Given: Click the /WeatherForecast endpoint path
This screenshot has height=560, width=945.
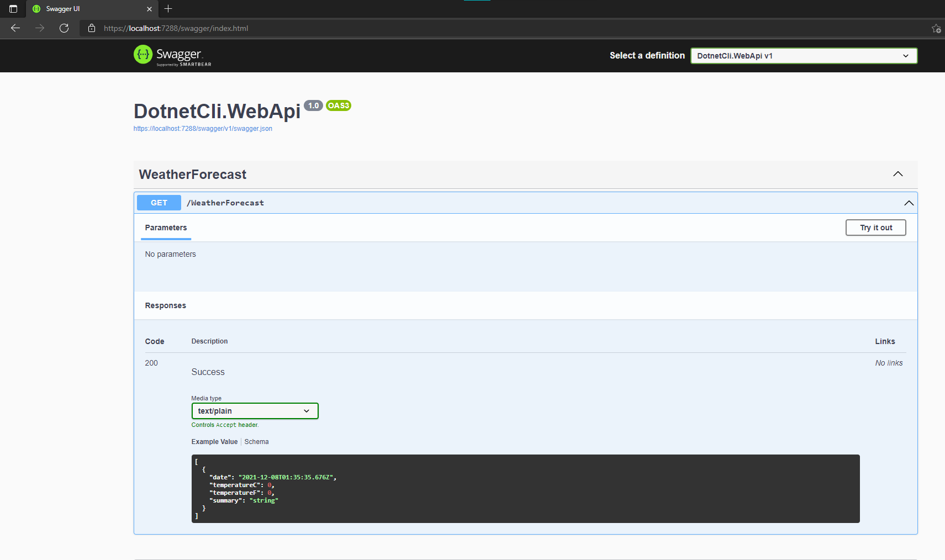Looking at the screenshot, I should click(225, 203).
